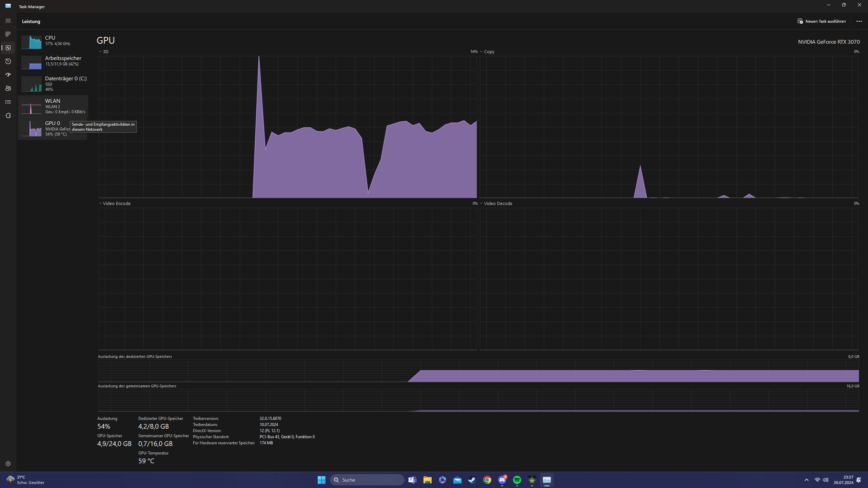
Task: Click Neuen Task ausführen button
Action: 822,21
